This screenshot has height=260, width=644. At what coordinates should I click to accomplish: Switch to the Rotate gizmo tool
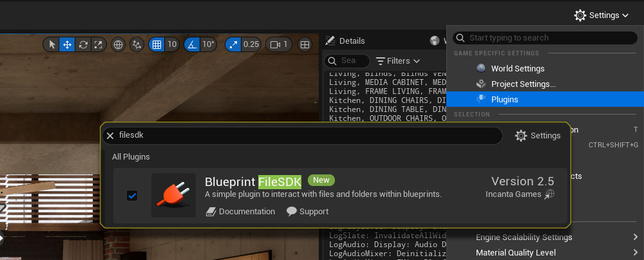click(x=83, y=44)
